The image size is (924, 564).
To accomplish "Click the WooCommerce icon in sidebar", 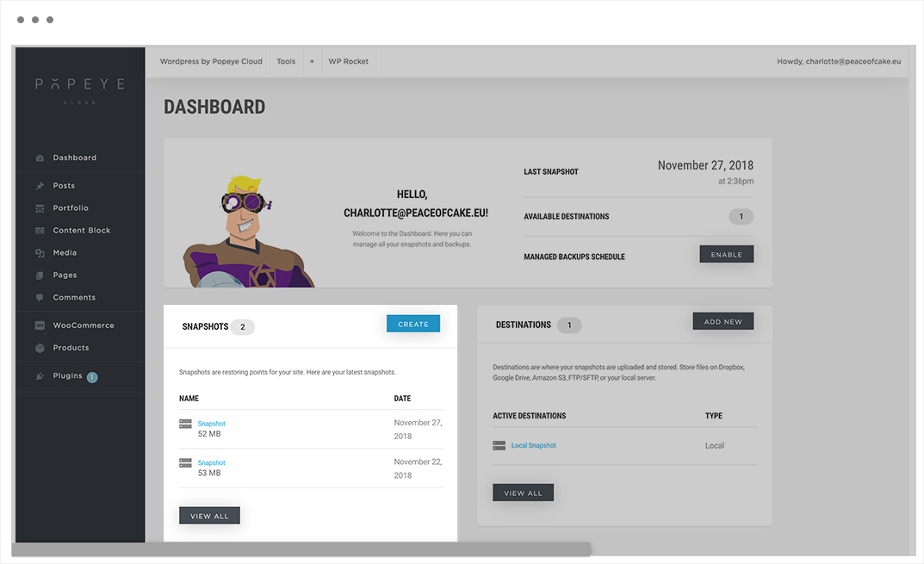I will [40, 325].
